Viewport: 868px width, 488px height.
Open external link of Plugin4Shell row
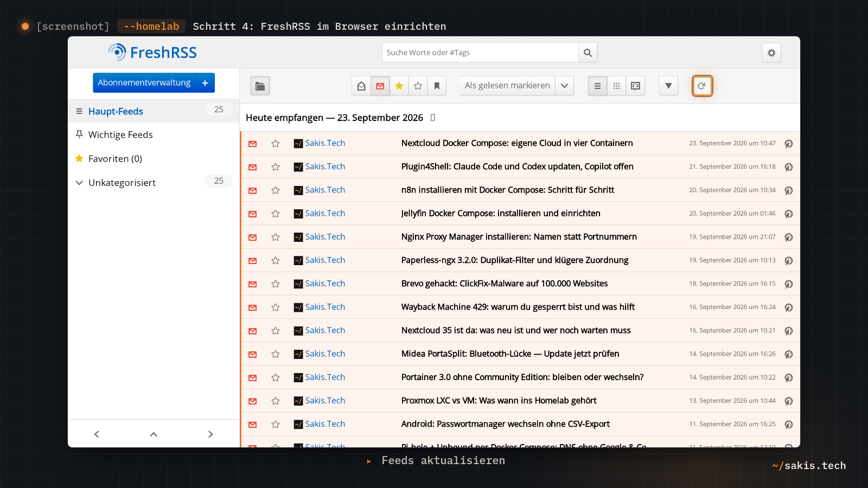[x=789, y=167]
